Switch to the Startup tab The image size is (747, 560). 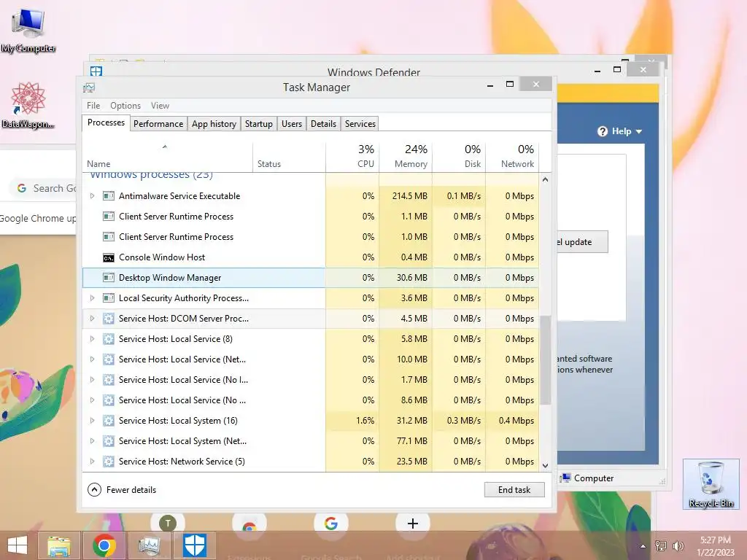point(259,124)
